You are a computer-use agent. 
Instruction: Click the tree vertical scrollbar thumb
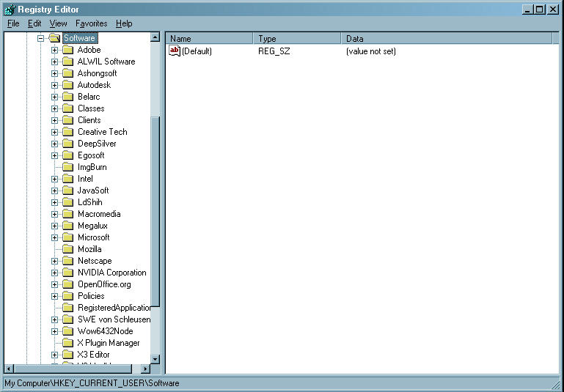click(155, 212)
